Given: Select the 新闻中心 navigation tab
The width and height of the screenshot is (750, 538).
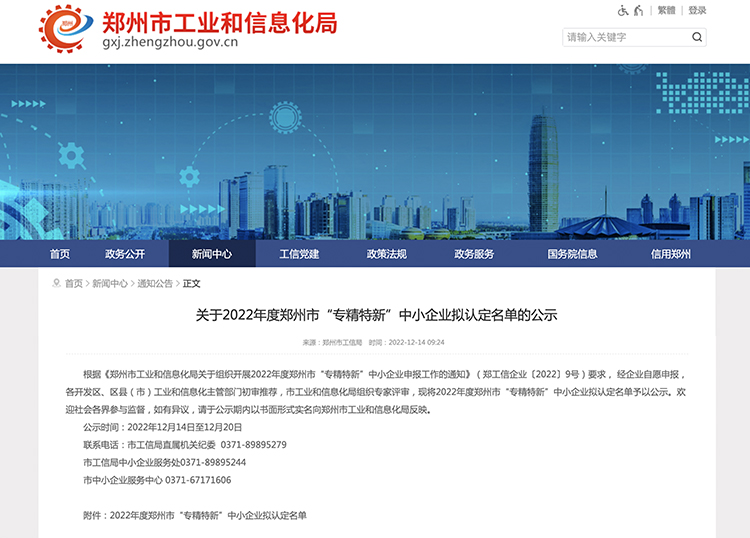Looking at the screenshot, I should click(212, 254).
